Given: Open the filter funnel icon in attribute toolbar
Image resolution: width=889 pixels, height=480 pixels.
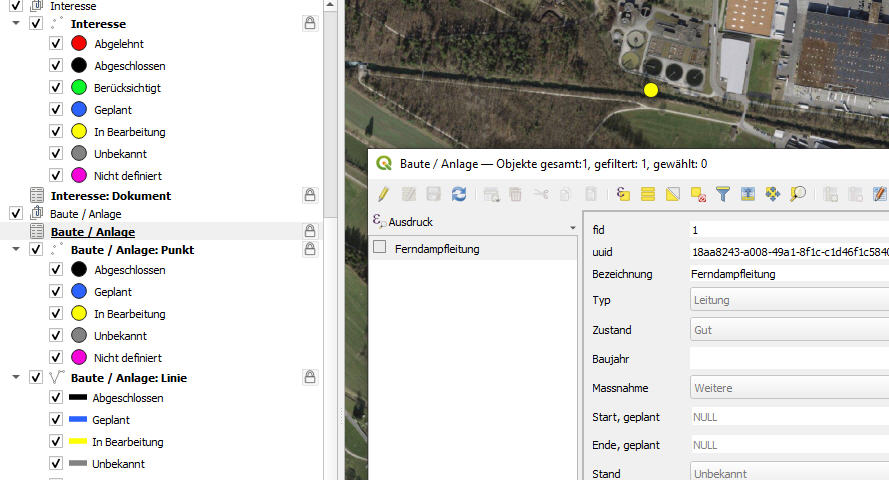Looking at the screenshot, I should point(723,194).
